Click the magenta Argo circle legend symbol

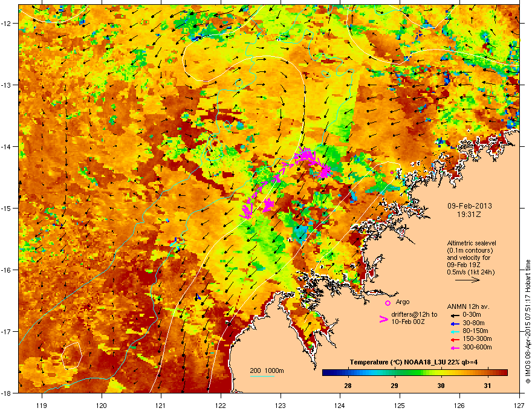coord(388,303)
